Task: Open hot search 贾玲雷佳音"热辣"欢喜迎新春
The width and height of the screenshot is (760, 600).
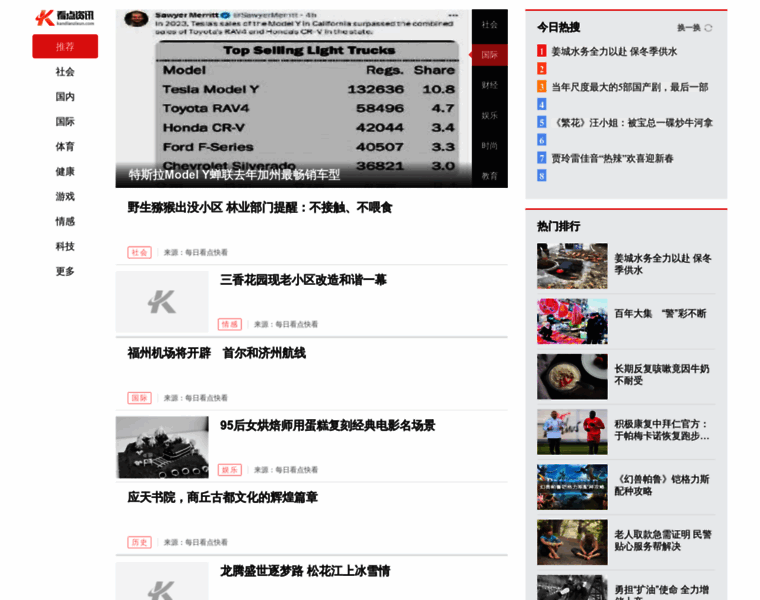Action: click(612, 158)
